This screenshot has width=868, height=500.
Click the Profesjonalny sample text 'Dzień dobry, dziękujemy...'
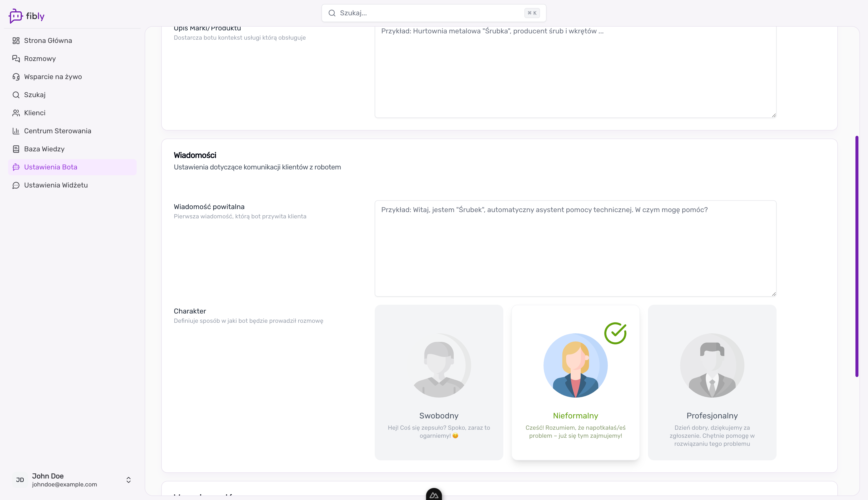[712, 436]
